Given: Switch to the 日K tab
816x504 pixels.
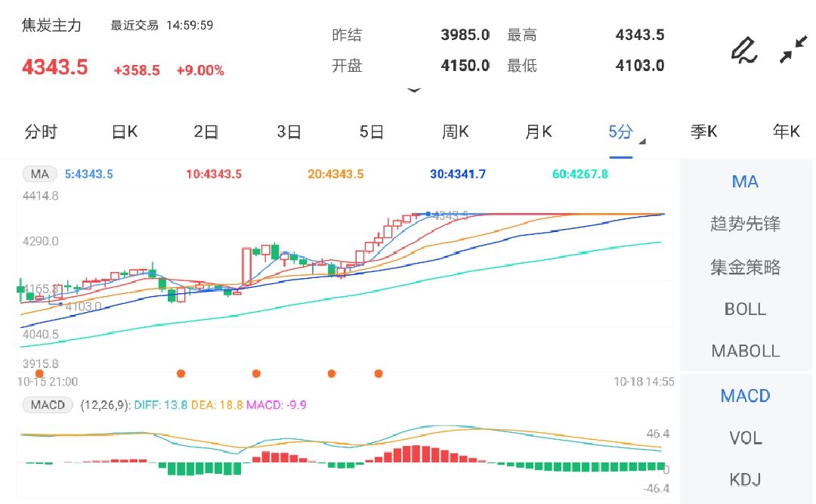Looking at the screenshot, I should click(x=125, y=131).
